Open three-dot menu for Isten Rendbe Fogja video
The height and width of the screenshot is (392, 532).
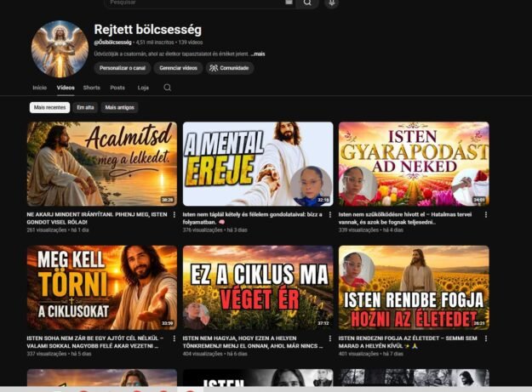point(486,338)
